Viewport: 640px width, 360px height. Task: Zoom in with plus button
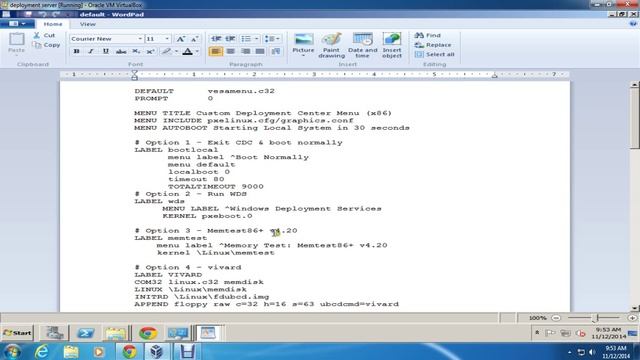(x=632, y=318)
